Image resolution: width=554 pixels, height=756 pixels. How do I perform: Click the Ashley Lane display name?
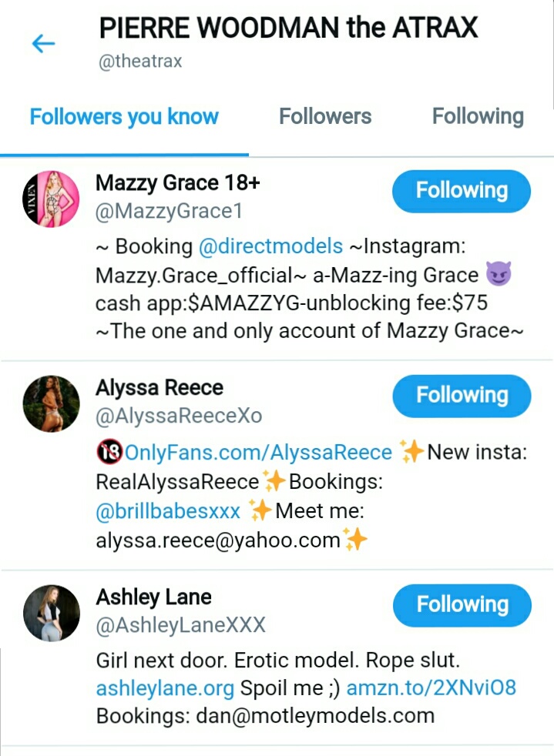(x=153, y=597)
